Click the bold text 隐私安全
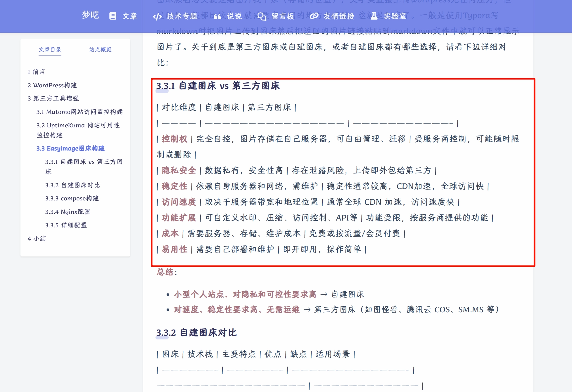 179,171
